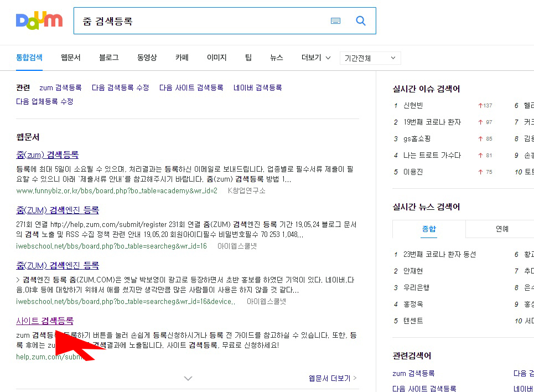This screenshot has height=392, width=534.
Task: Open the 카페 tab
Action: 182,58
